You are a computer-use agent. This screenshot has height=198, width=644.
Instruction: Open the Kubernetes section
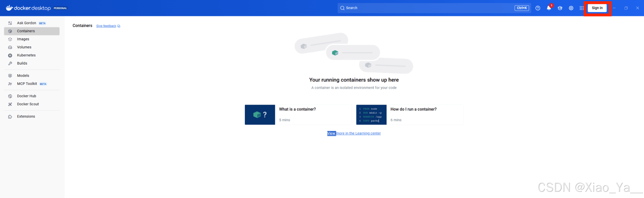(32, 55)
